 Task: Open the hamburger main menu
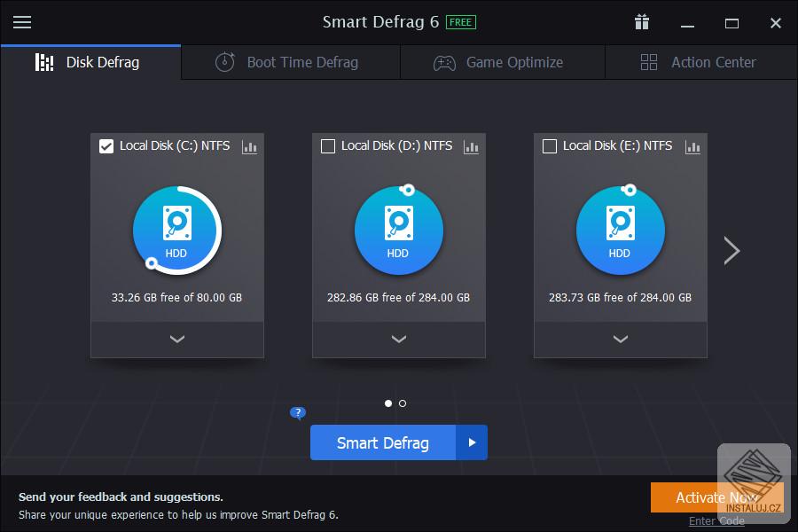pos(22,22)
